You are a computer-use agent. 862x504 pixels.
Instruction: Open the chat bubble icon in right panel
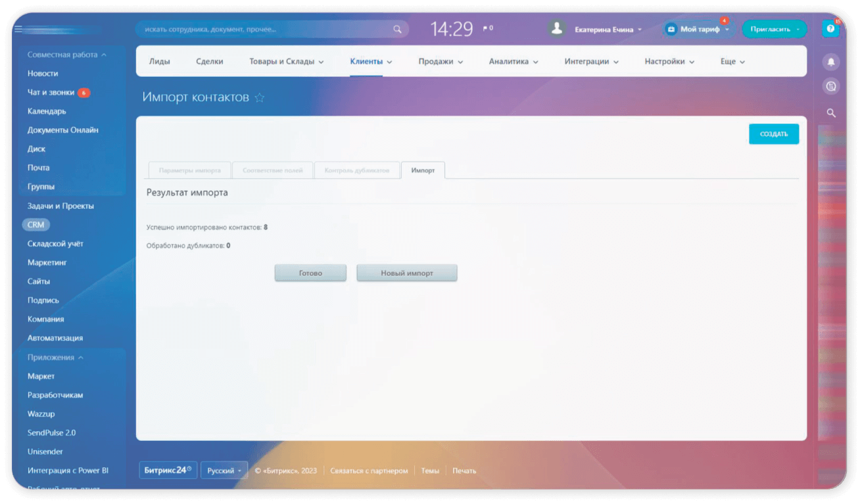831,86
